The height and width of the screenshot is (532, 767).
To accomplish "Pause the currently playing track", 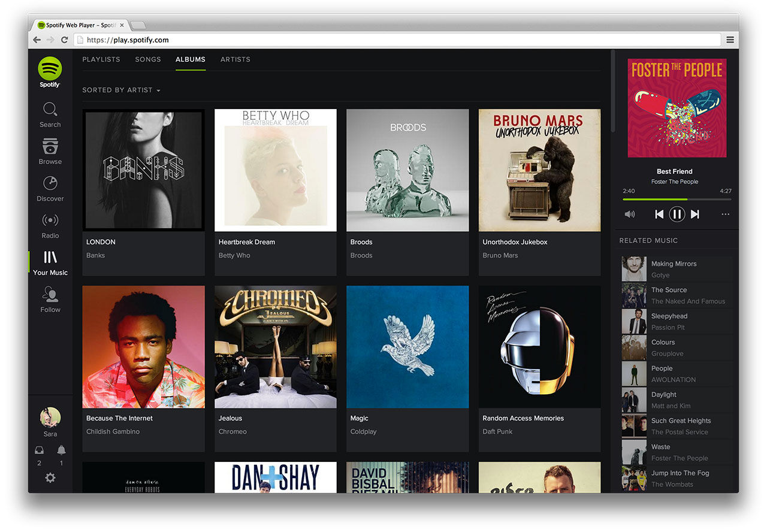I will pos(677,214).
